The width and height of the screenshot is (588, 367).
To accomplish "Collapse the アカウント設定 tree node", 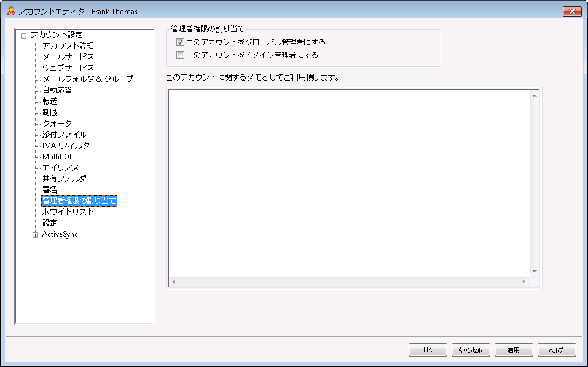I will click(x=24, y=35).
